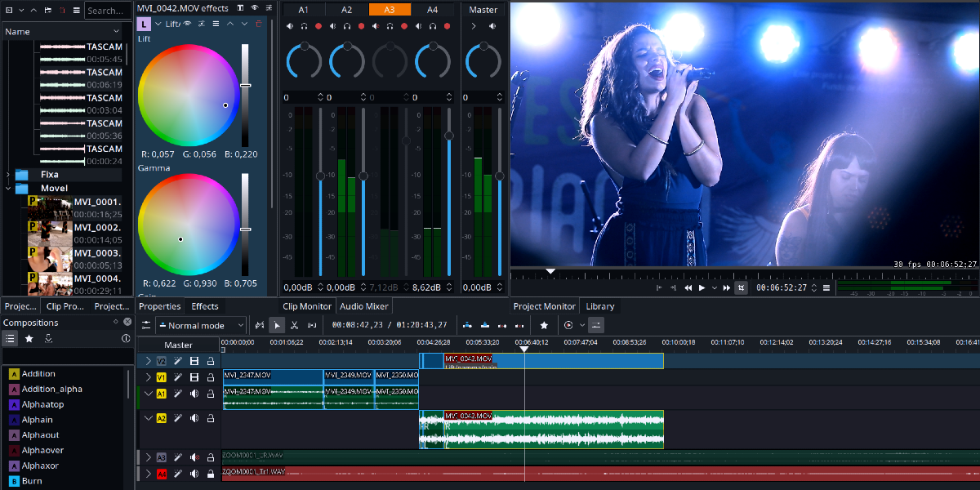
Task: Toggle the crop/zone icon in the monitor controls
Action: (741, 287)
